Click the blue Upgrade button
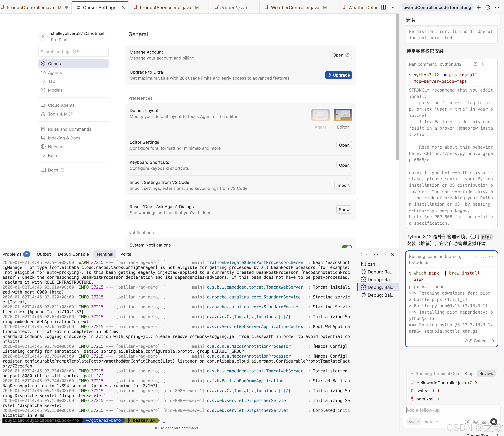The image size is (504, 436). tap(338, 75)
